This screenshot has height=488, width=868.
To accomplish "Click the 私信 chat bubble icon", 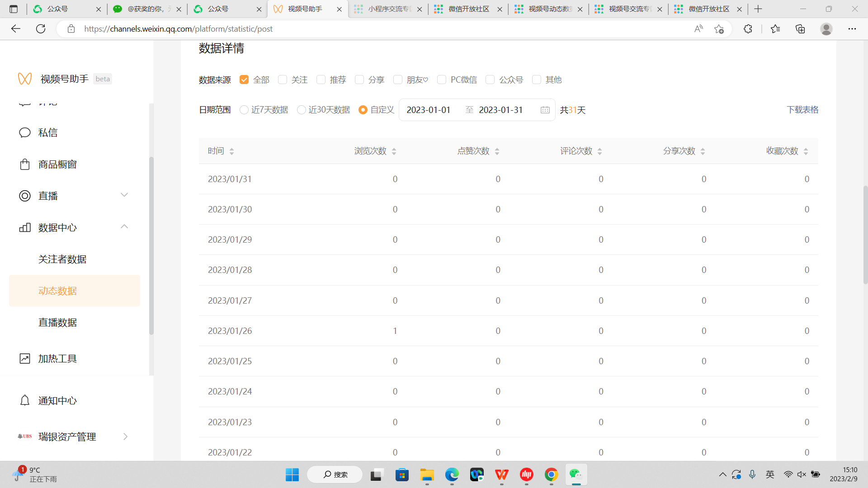I will (x=24, y=132).
